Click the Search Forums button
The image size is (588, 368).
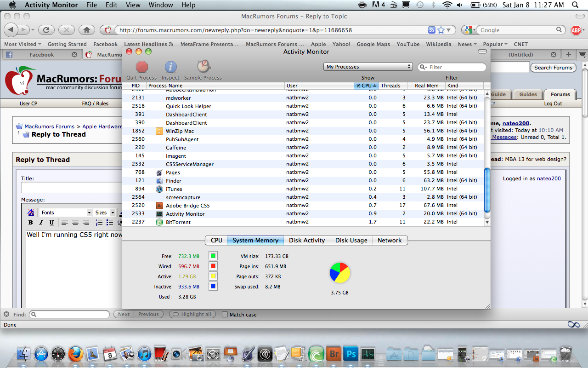(553, 68)
